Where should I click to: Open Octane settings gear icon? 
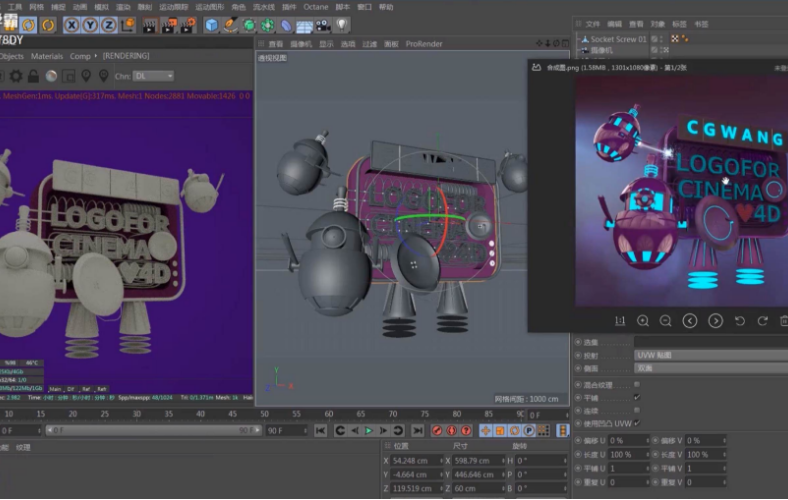(x=16, y=76)
